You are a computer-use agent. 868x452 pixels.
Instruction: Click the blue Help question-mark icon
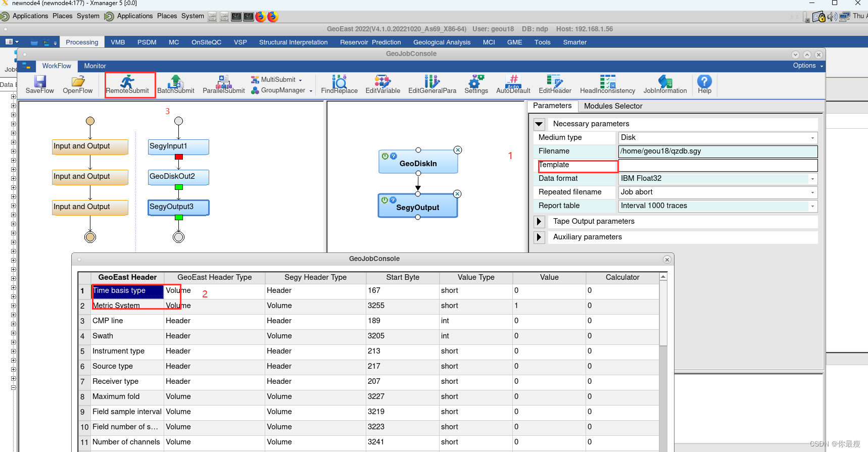point(704,81)
